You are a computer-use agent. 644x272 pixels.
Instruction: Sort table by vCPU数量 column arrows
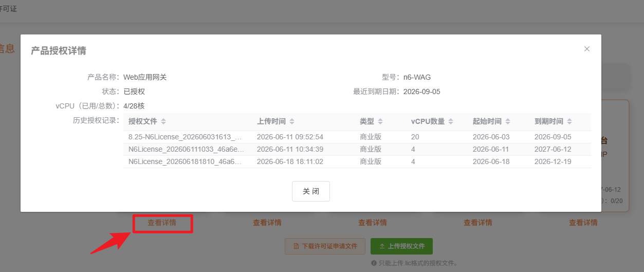(451, 122)
